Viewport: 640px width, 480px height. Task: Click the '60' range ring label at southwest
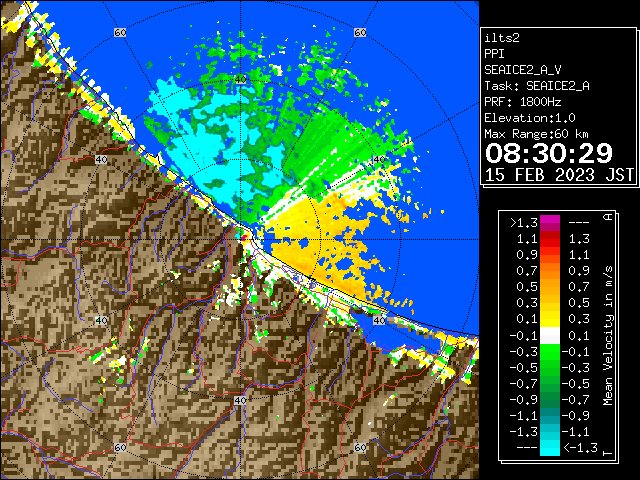120,448
